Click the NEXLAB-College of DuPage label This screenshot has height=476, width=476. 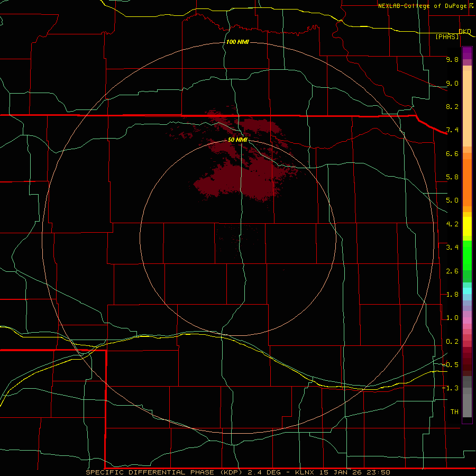[x=422, y=6]
